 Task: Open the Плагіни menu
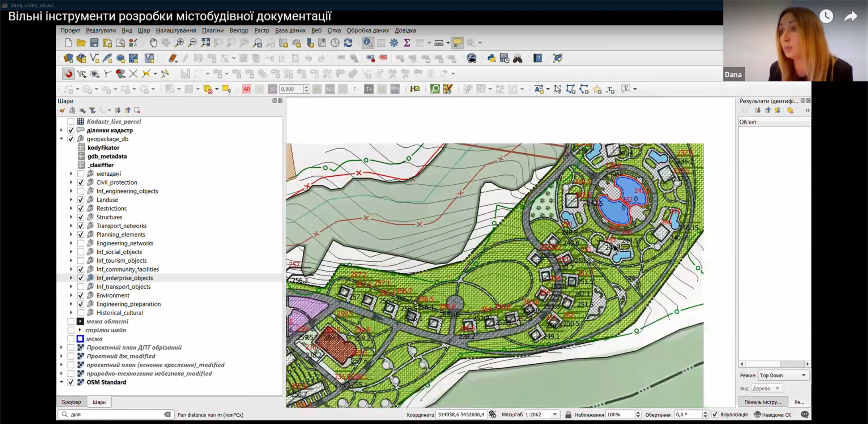coord(213,30)
